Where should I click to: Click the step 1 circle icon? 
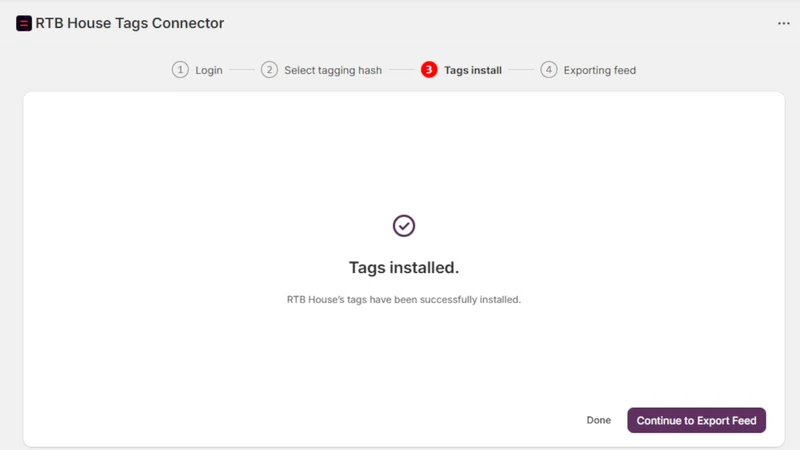pos(180,70)
